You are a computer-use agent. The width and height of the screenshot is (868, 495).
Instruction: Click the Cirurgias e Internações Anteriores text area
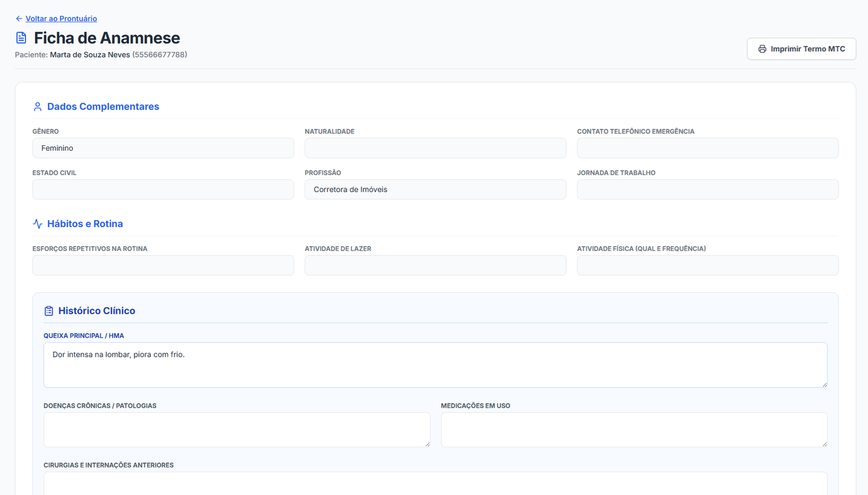[x=436, y=484]
